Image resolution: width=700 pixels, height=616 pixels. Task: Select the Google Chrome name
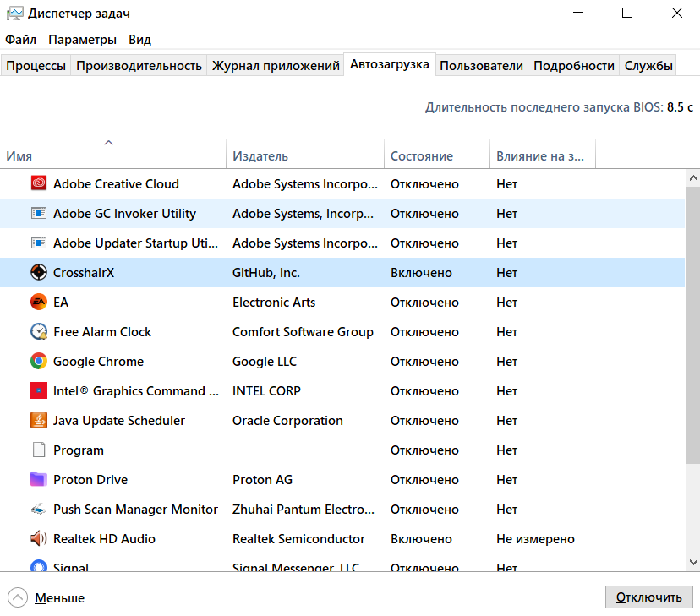[x=98, y=362]
